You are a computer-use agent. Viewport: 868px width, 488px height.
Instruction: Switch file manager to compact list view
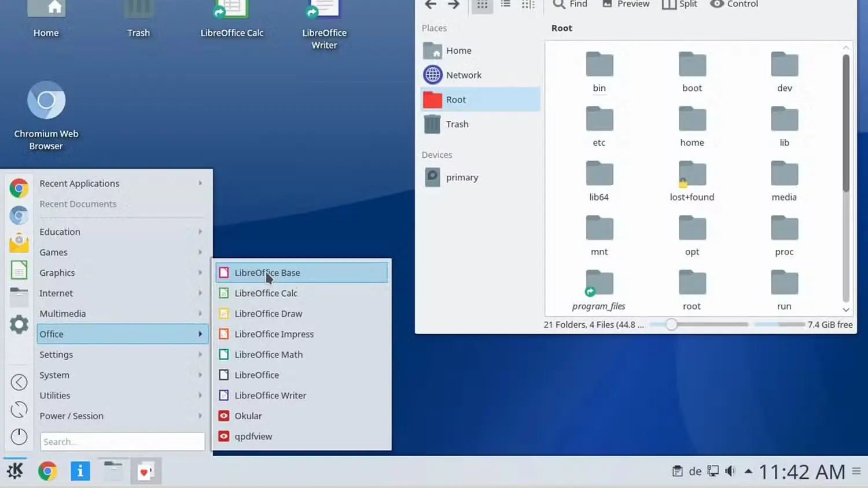505,5
